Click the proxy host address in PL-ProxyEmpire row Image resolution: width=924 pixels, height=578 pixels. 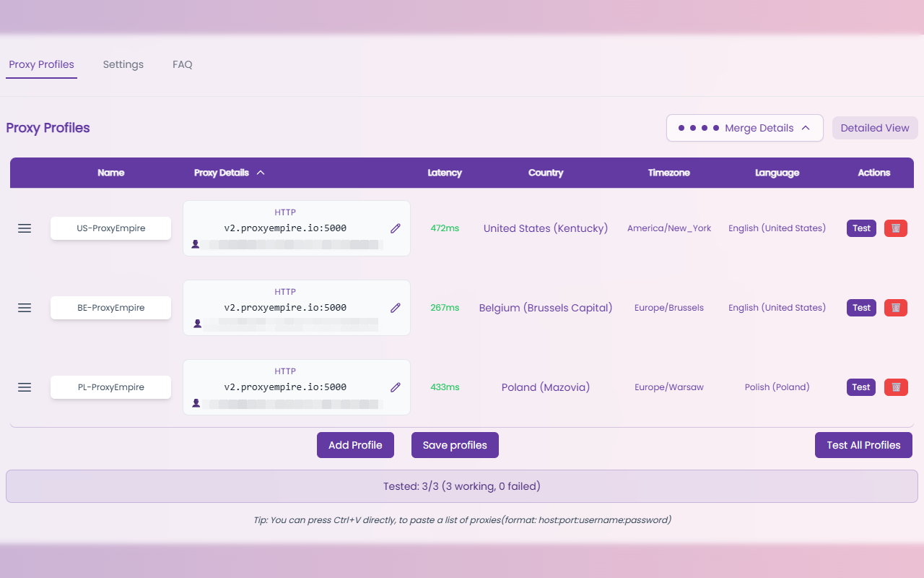(x=285, y=387)
